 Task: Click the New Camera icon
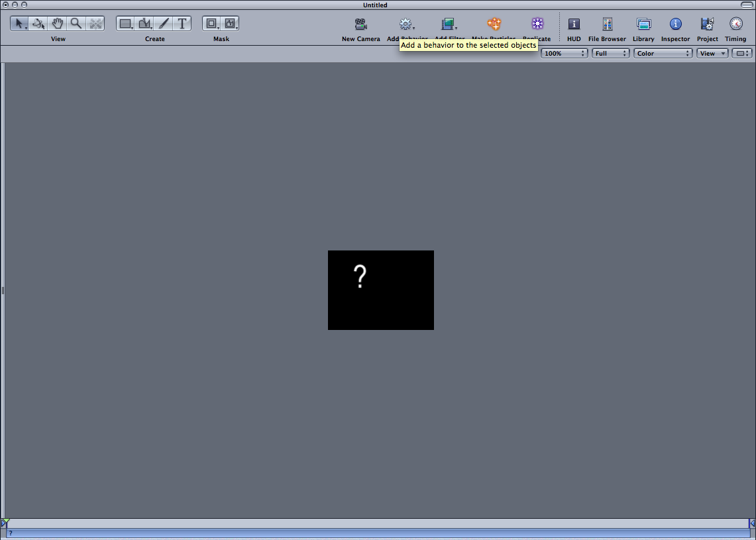click(360, 25)
